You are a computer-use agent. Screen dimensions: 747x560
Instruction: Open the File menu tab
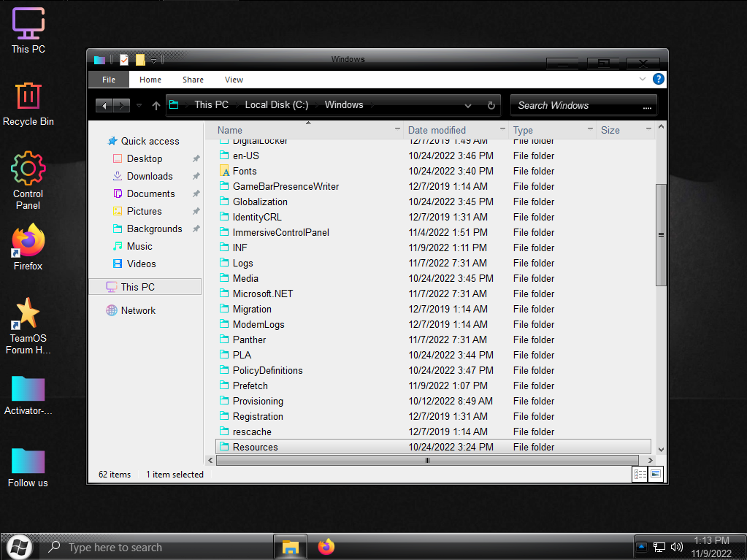coord(109,80)
